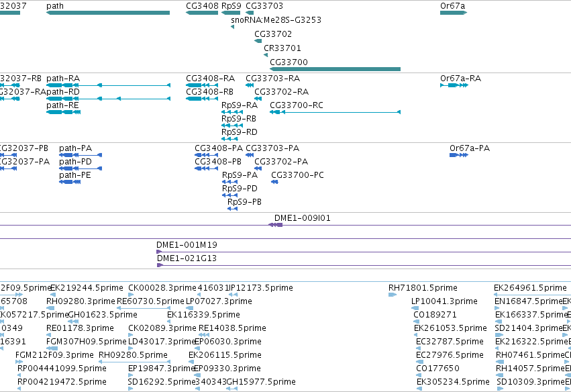Select the RpS9-PB protein feature
This screenshot has height=392, width=571.
tap(232, 209)
